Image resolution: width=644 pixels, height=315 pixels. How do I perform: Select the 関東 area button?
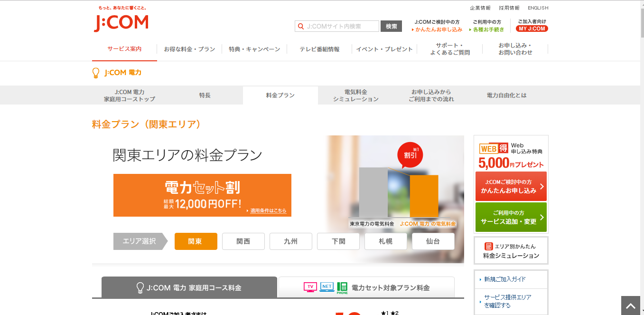pos(196,241)
